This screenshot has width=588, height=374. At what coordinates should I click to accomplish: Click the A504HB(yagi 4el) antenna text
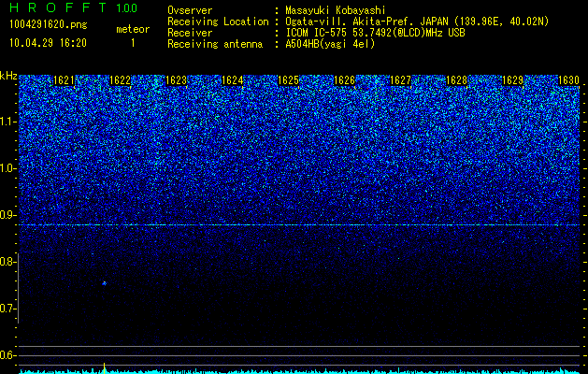[330, 44]
